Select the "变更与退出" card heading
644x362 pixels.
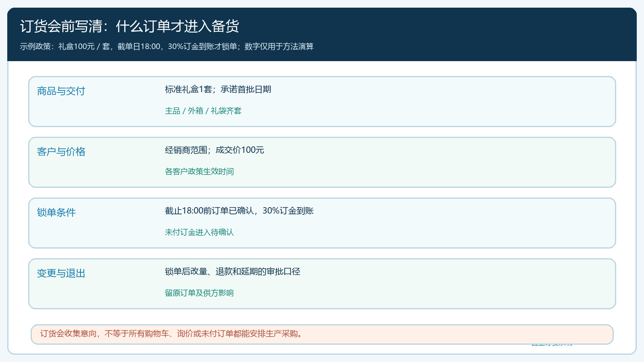pos(61,273)
